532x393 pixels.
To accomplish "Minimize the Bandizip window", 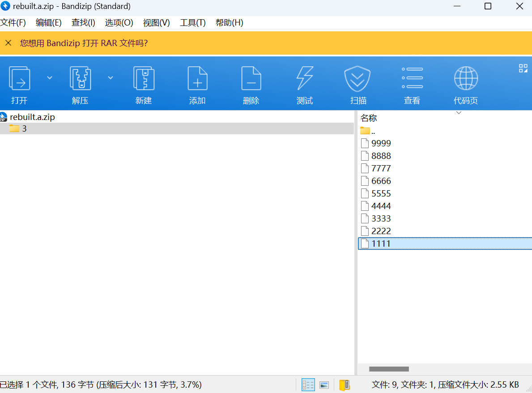I will pyautogui.click(x=457, y=6).
